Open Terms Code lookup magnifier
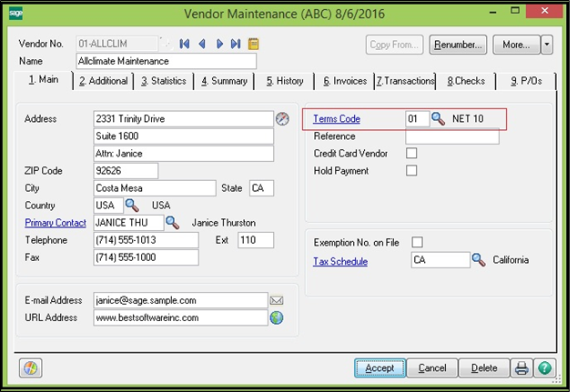This screenshot has height=392, width=577. pyautogui.click(x=438, y=119)
